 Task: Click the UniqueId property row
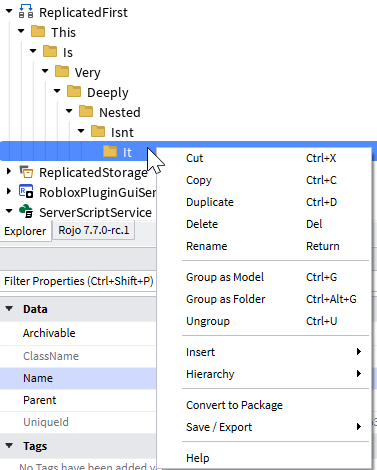78,422
